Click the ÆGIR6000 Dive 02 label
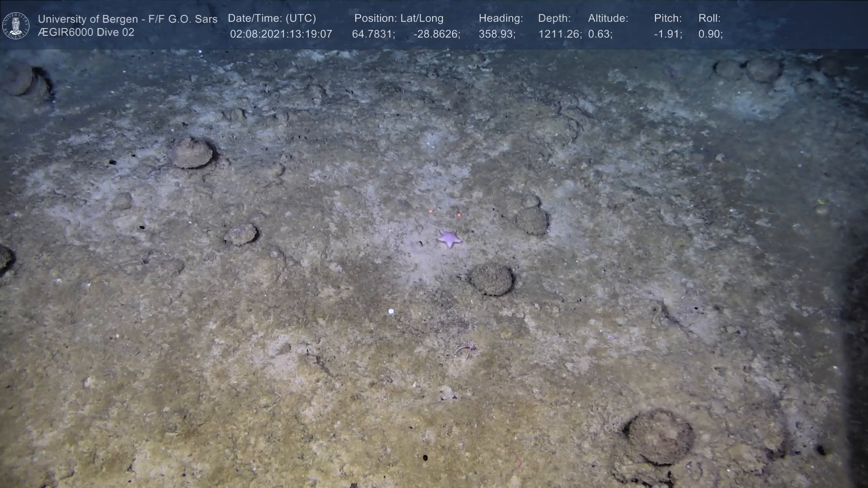 [x=86, y=33]
